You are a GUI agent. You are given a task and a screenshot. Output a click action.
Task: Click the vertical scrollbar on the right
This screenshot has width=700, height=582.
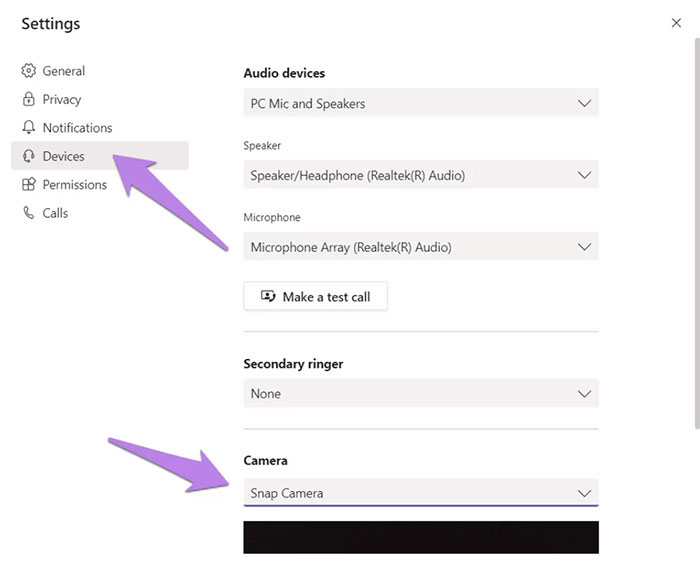tap(696, 233)
